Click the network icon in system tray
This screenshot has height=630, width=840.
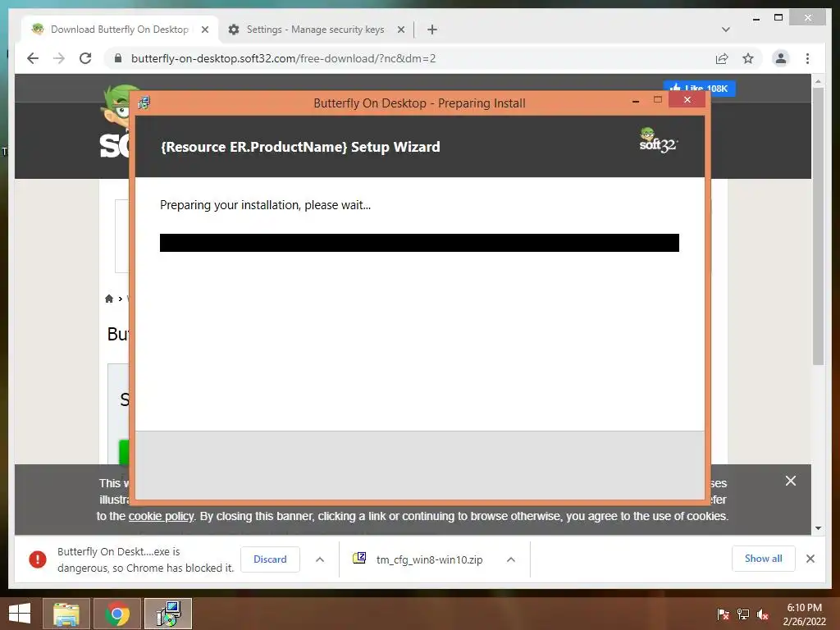[x=742, y=614]
